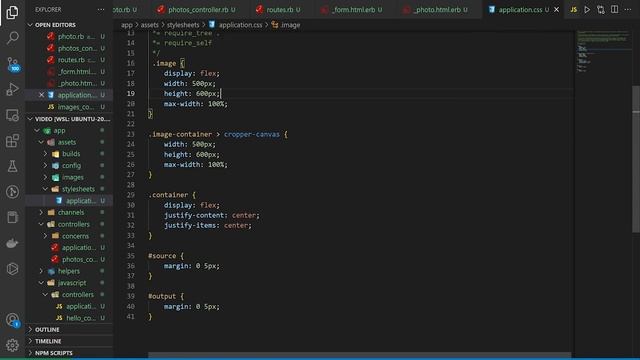Collapse the assets folder

click(x=69, y=142)
